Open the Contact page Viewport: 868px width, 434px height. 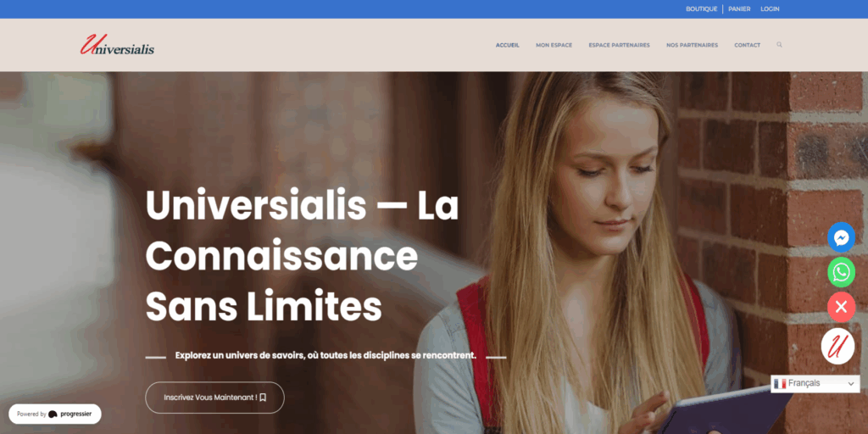click(x=748, y=46)
